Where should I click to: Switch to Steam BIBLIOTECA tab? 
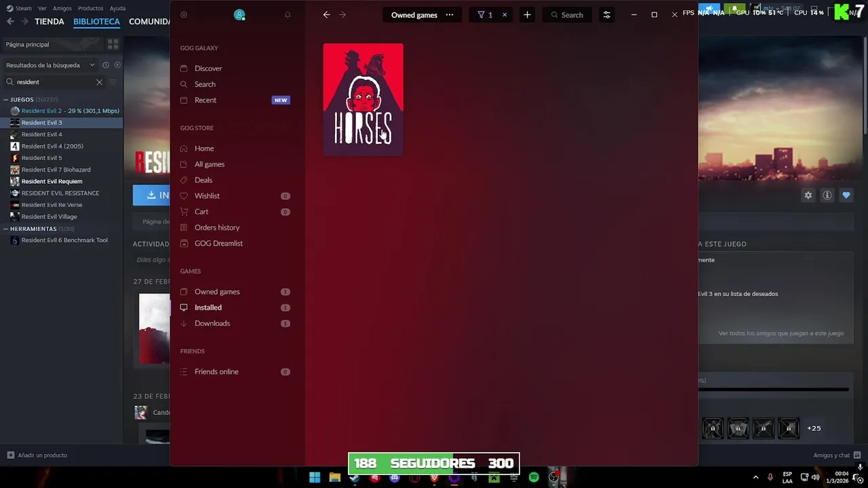[96, 22]
